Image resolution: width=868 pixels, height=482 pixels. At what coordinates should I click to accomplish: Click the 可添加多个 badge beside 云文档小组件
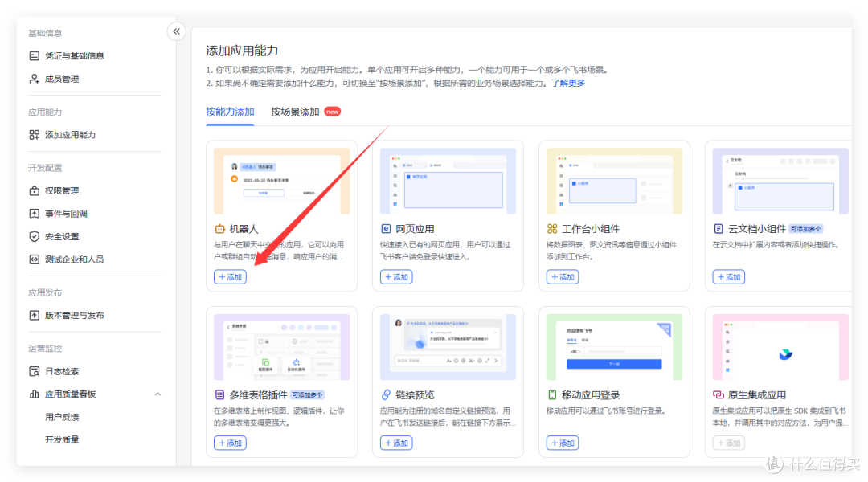(806, 229)
